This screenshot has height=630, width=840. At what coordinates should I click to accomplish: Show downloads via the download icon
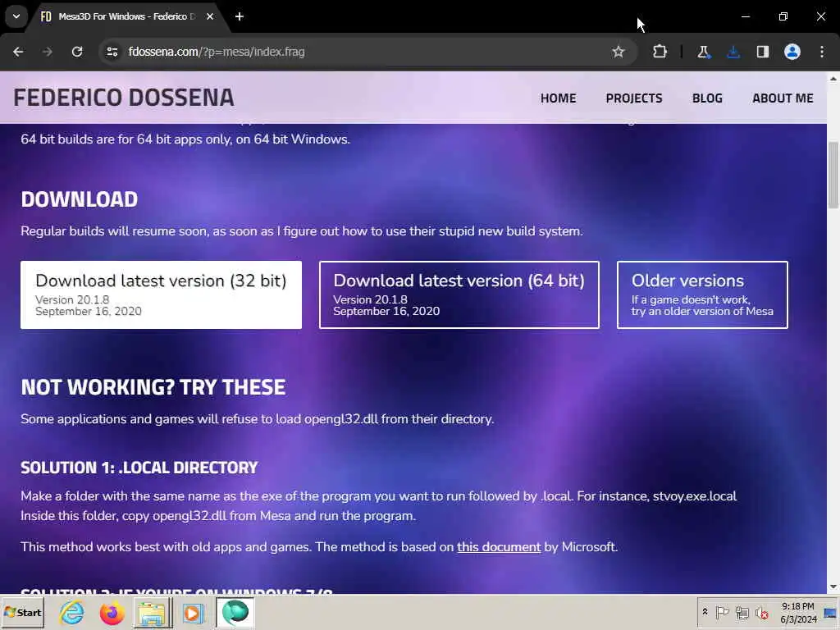coord(733,52)
